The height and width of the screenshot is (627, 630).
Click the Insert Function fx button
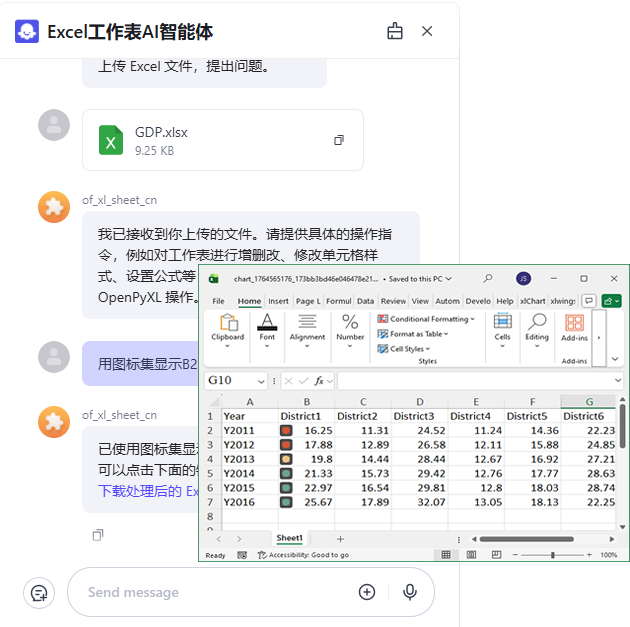coord(319,380)
